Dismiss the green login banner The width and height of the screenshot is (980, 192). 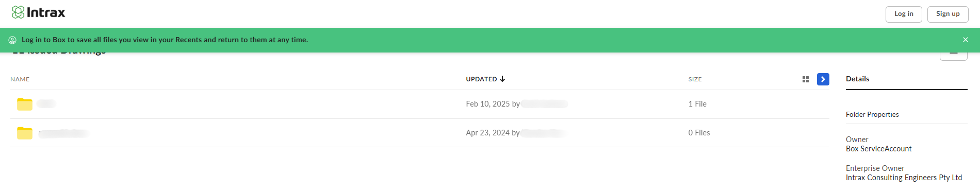click(966, 40)
